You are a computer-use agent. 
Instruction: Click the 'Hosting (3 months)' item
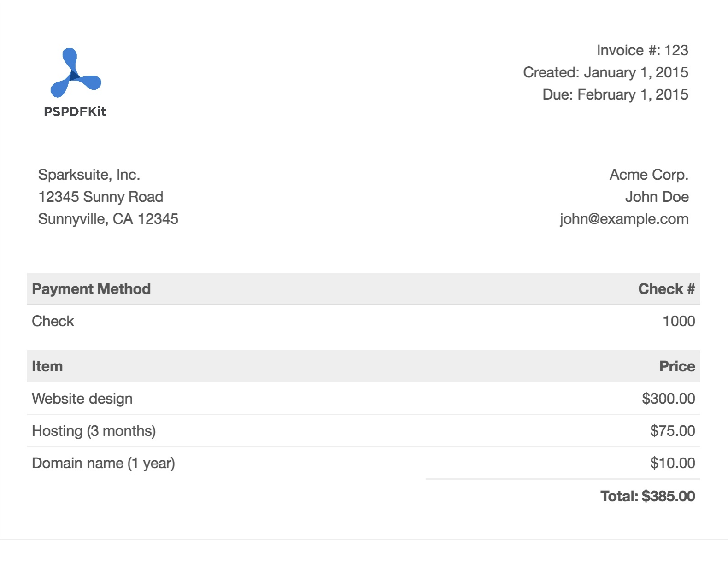tap(94, 431)
